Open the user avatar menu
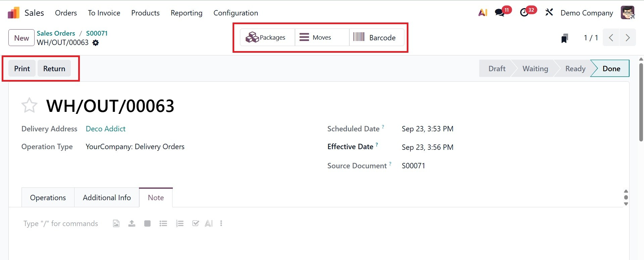The width and height of the screenshot is (644, 260). pyautogui.click(x=628, y=13)
